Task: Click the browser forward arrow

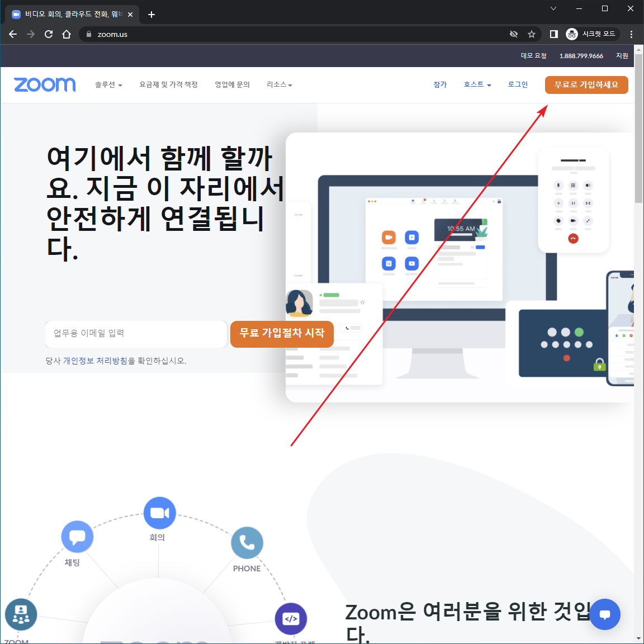Action: (x=31, y=34)
